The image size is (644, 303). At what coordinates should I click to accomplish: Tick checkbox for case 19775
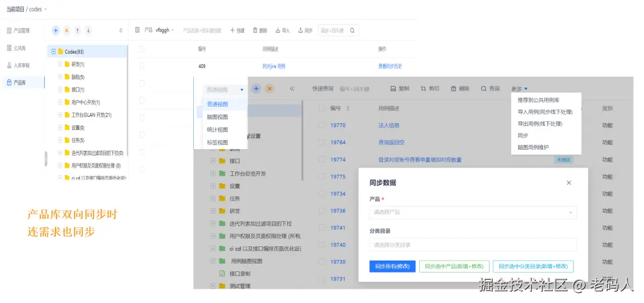click(x=321, y=177)
